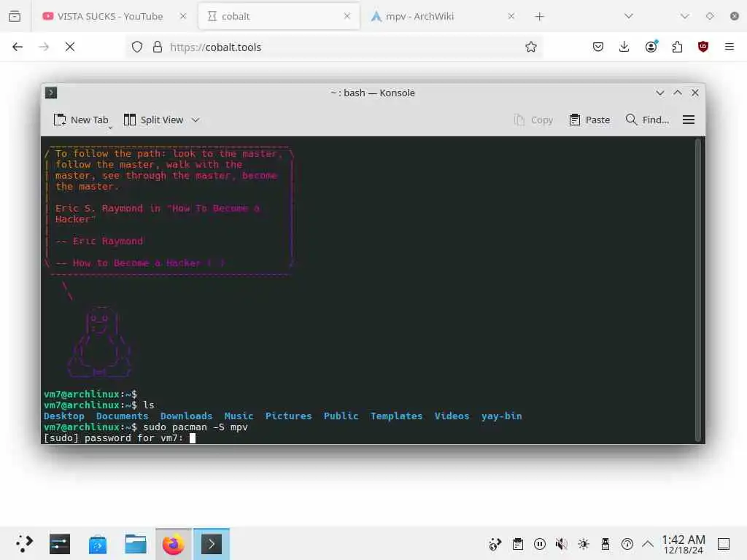Open updates notifier tray icon
The width and height of the screenshot is (747, 560).
point(627,544)
